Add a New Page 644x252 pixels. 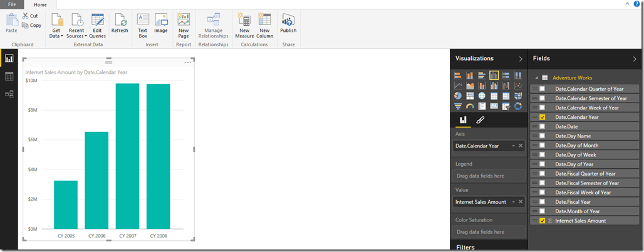tap(184, 26)
